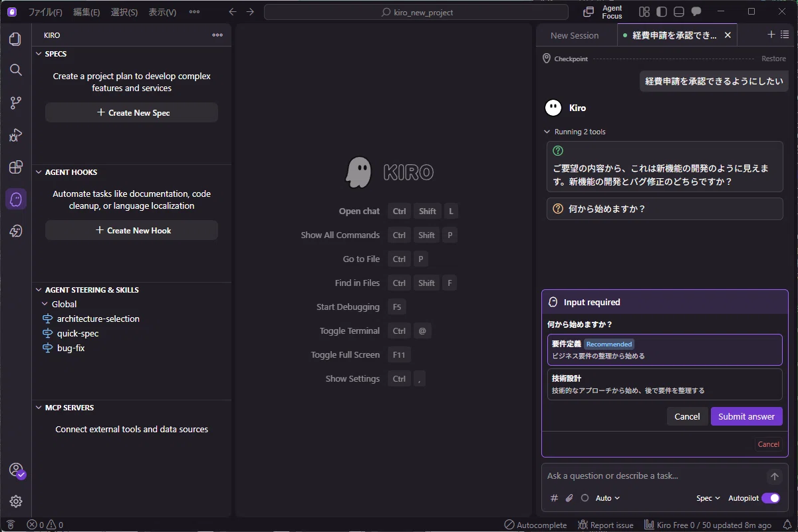Toggle the bottom panel icon
798x532 pixels.
coord(678,12)
